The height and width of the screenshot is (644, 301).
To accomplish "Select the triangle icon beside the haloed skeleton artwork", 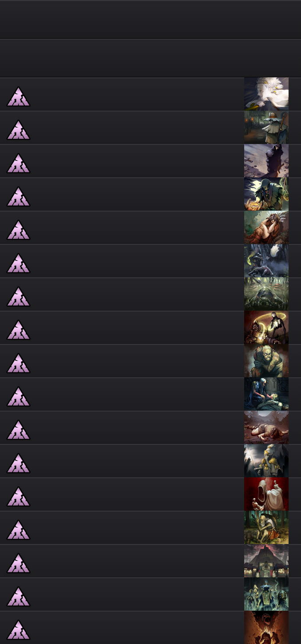I will 18,330.
